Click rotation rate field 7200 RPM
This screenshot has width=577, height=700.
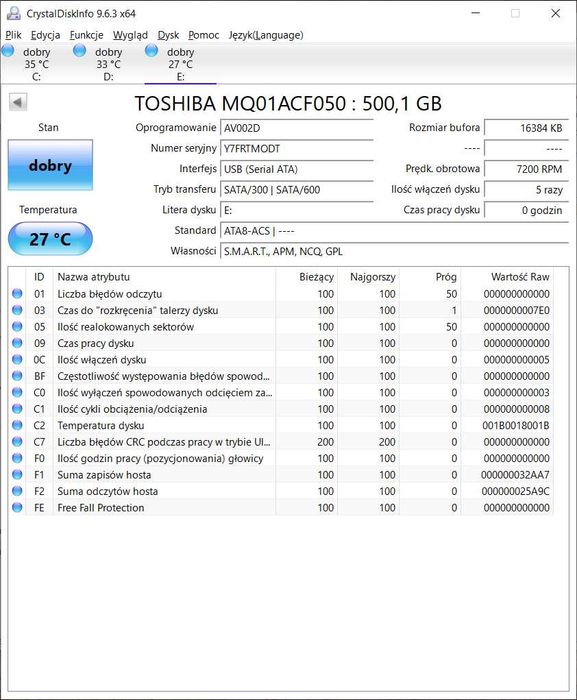(526, 169)
